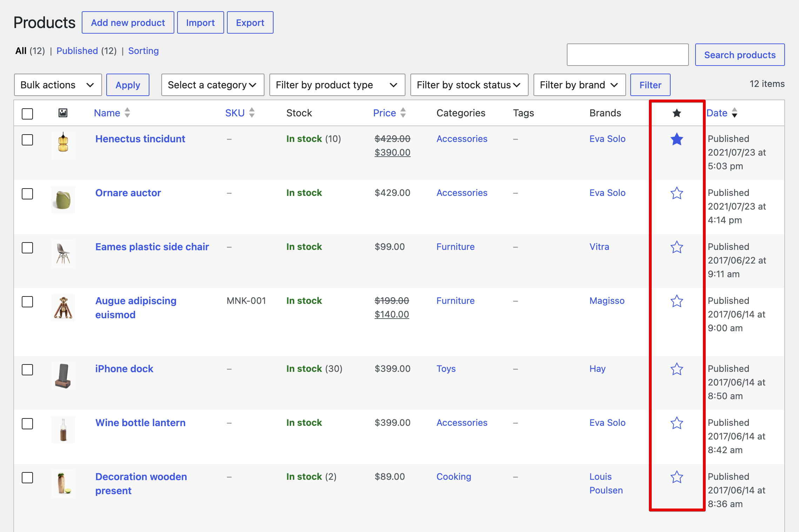Open Henectus tincidunt product link
The height and width of the screenshot is (532, 799).
[x=140, y=139]
